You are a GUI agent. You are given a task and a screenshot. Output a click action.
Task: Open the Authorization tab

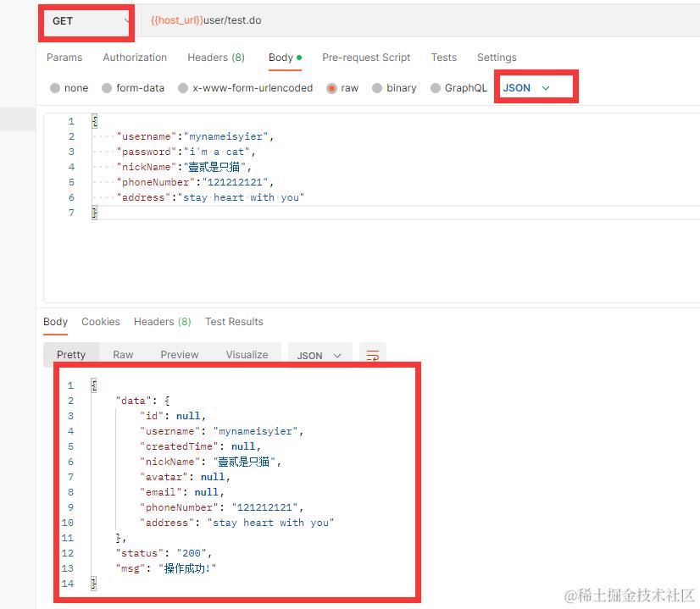tap(135, 58)
